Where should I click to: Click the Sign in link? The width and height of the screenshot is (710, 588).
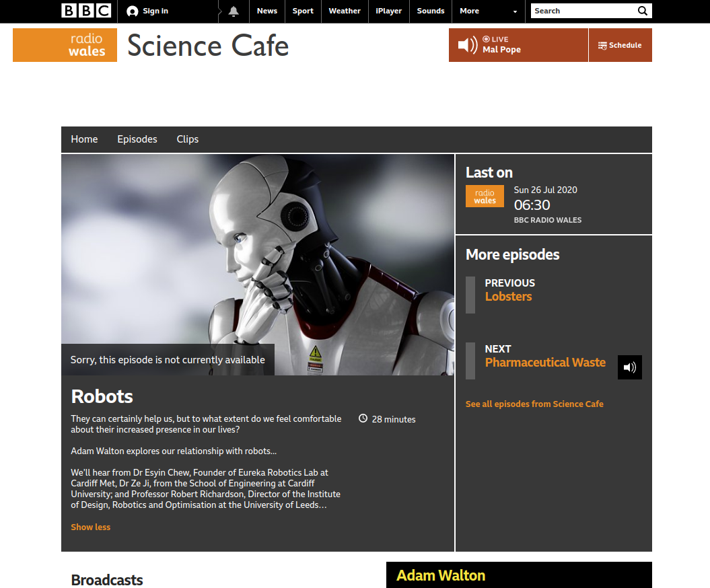tap(155, 11)
